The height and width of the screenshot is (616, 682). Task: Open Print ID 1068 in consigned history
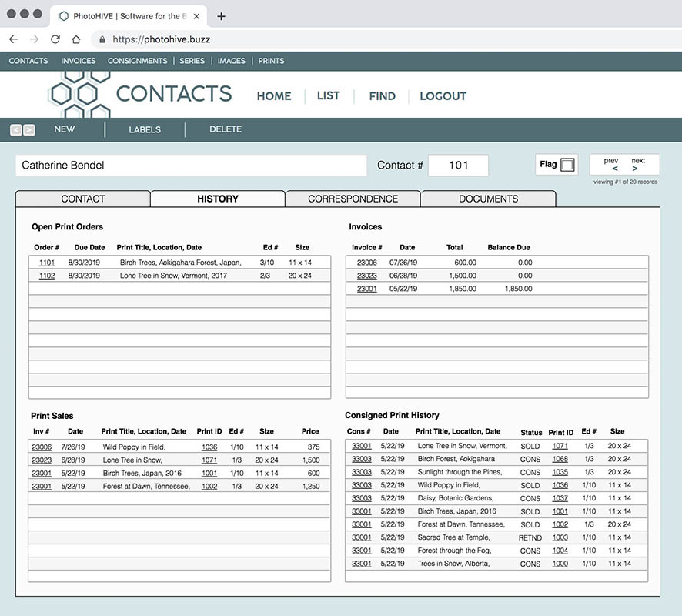[560, 459]
